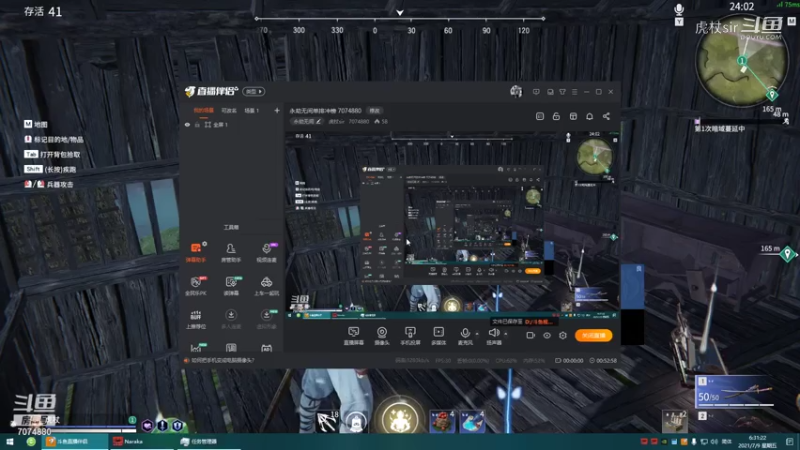Image resolution: width=800 pixels, height=450 pixels.
Task: Select weapon slot 1 with 50/50
Action: click(x=735, y=391)
